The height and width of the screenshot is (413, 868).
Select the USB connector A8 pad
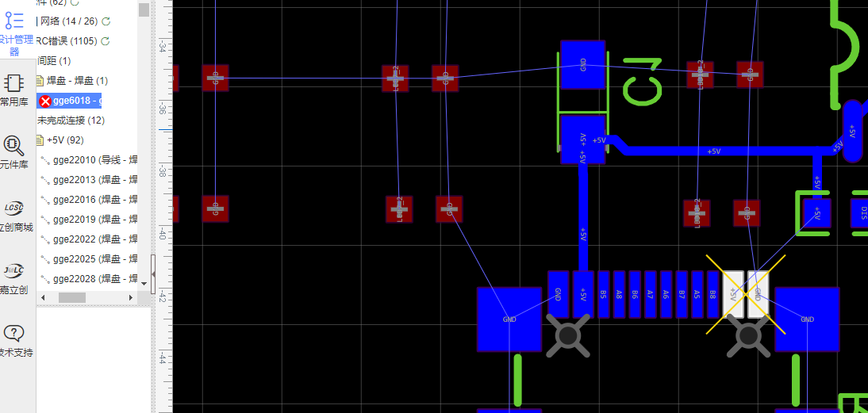pyautogui.click(x=619, y=294)
